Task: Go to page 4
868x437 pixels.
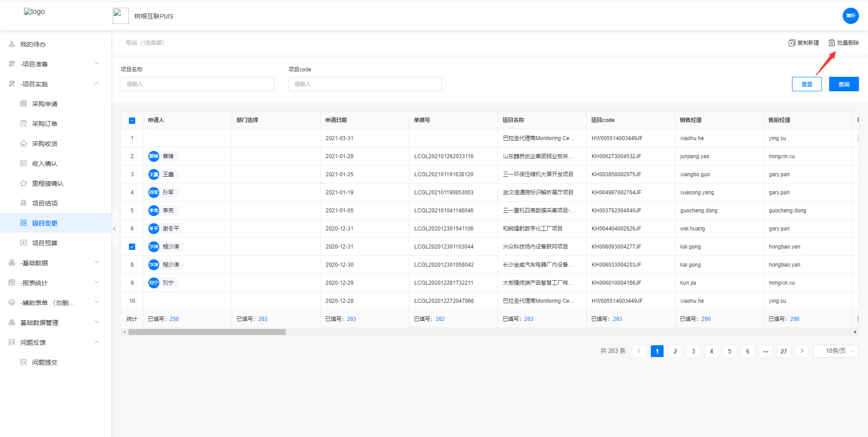Action: point(711,351)
